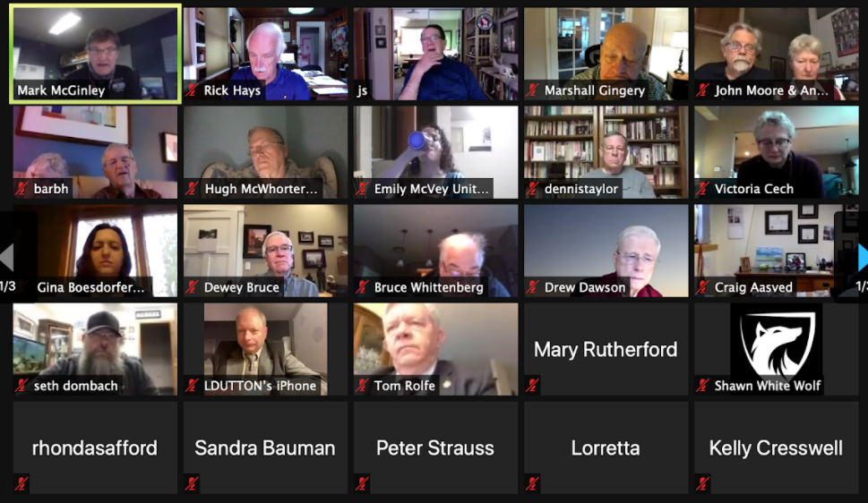Select Emily McVey's video tile
This screenshot has height=503, width=868.
(x=436, y=152)
